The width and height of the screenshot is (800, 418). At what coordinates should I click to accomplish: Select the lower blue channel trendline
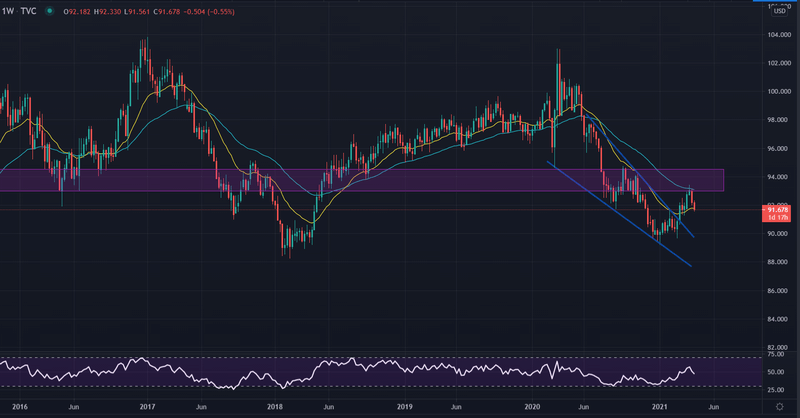(619, 214)
